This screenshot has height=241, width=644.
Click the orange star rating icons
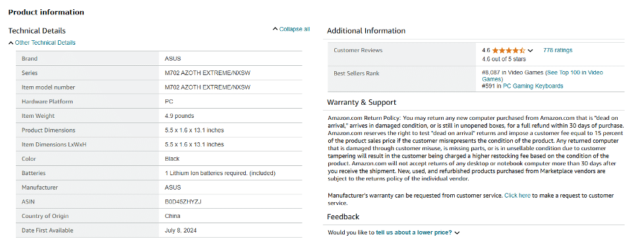click(508, 51)
